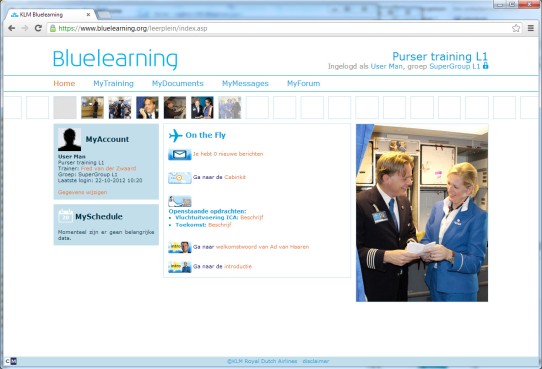
Task: Click the lock icon beside SuperGroup L1
Action: 486,65
